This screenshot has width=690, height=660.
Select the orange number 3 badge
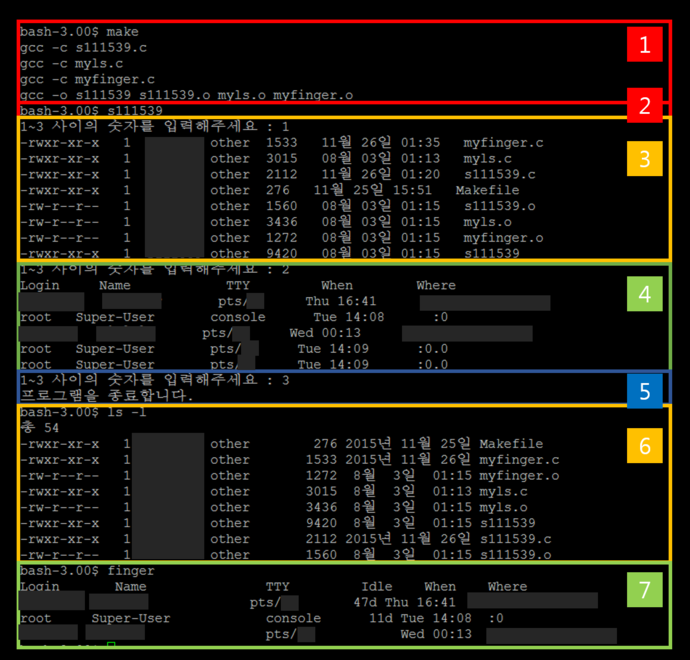tap(645, 157)
